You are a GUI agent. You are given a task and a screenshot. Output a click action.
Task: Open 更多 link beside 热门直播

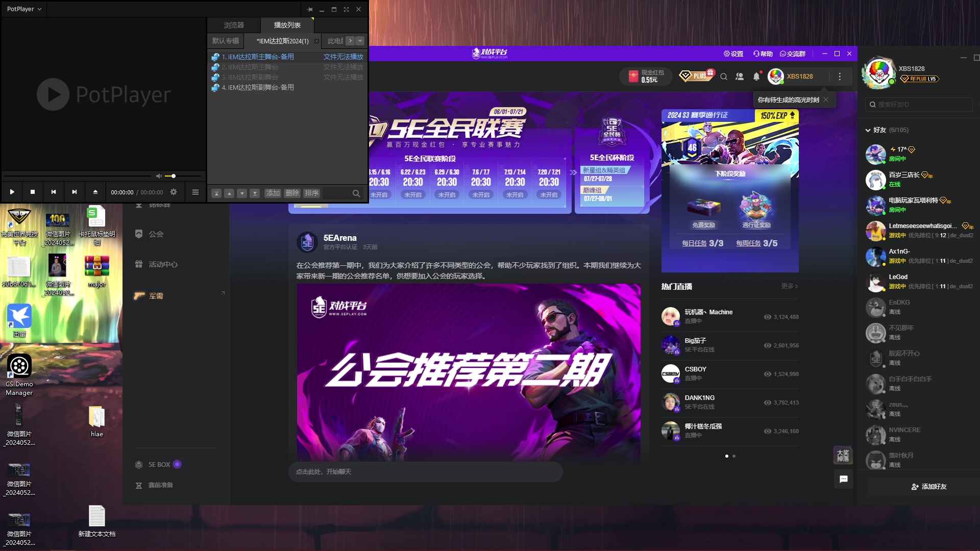click(x=789, y=287)
